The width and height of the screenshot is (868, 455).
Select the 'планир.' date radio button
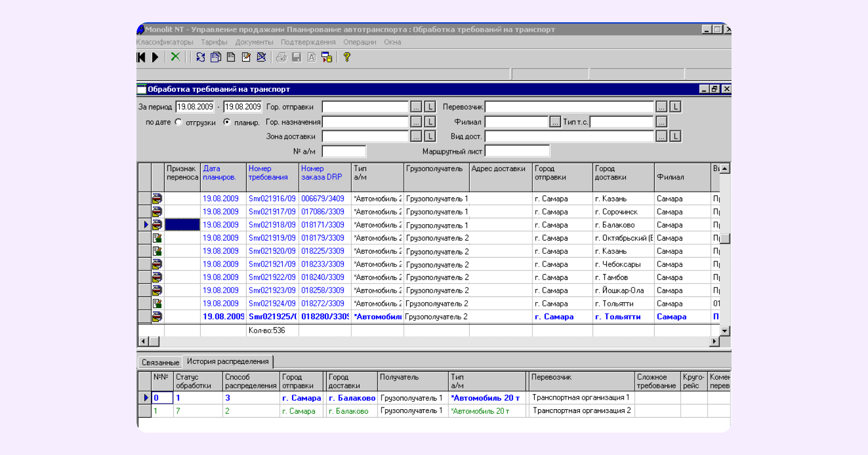[x=227, y=122]
